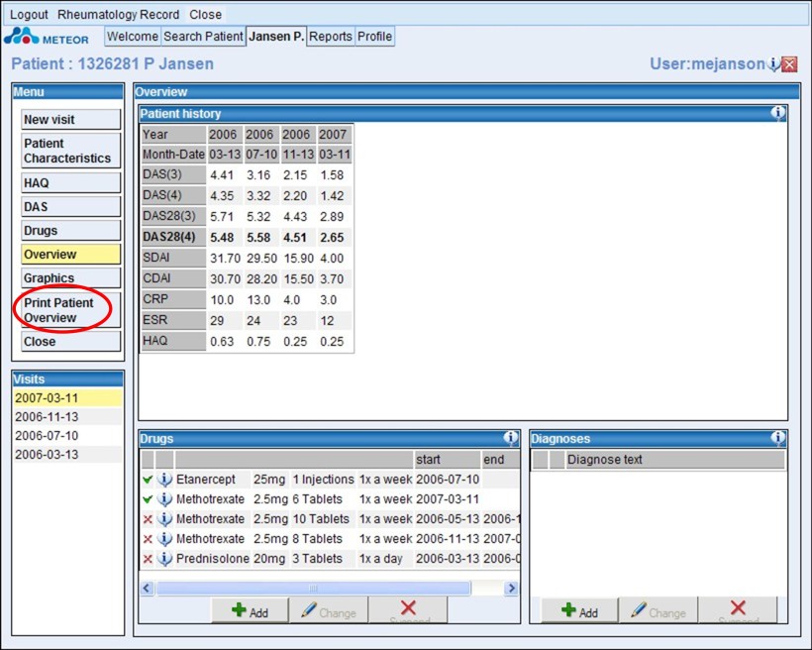812x650 pixels.
Task: Click red X icon next to username
Action: 789,64
